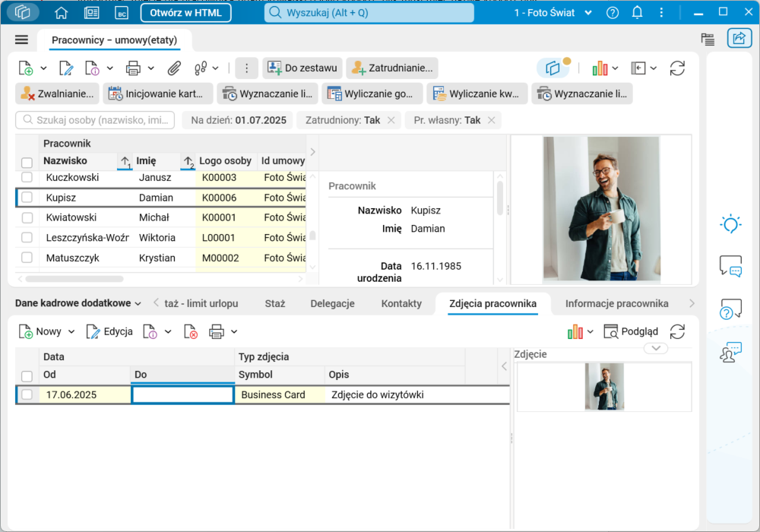Screen dimensions: 760x532
Task: Refresh the employees list
Action: tap(677, 68)
